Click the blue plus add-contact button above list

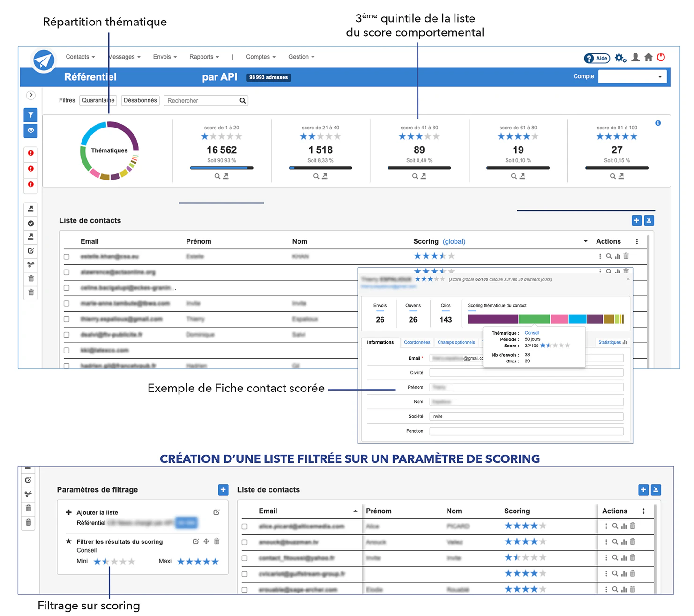click(636, 220)
